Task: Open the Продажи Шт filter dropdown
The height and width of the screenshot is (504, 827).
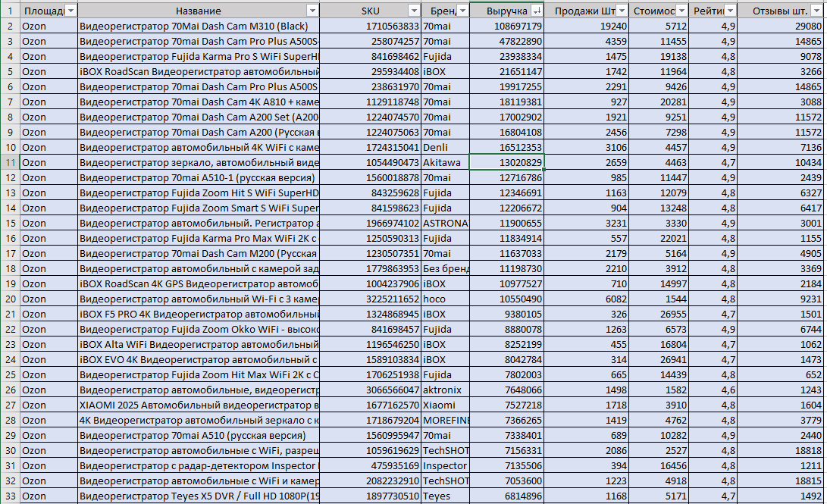Action: [x=622, y=11]
